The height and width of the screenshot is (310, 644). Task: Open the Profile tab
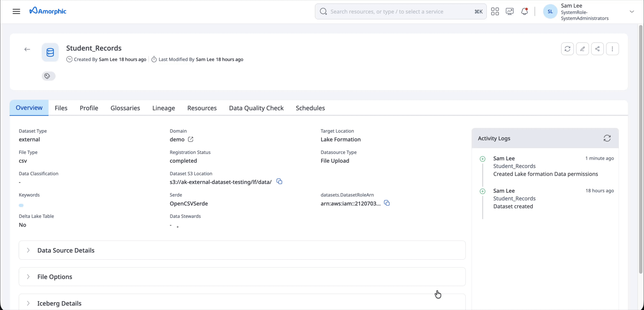tap(89, 108)
